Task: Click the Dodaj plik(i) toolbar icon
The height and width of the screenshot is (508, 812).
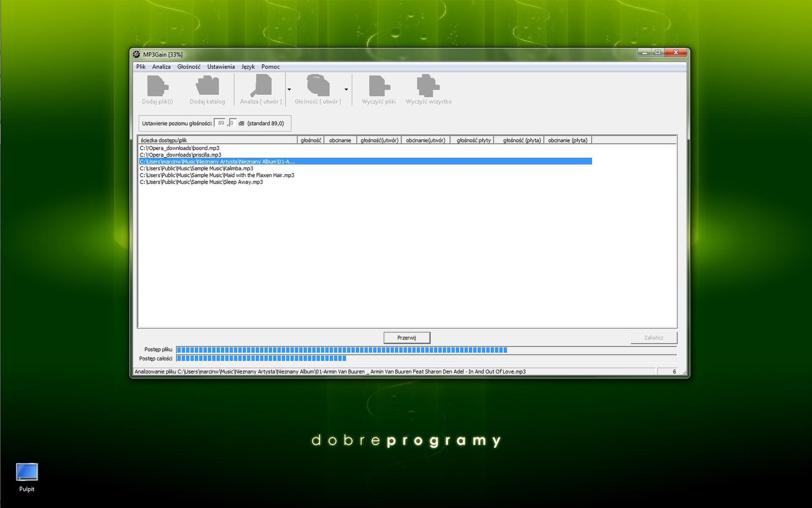Action: point(158,86)
